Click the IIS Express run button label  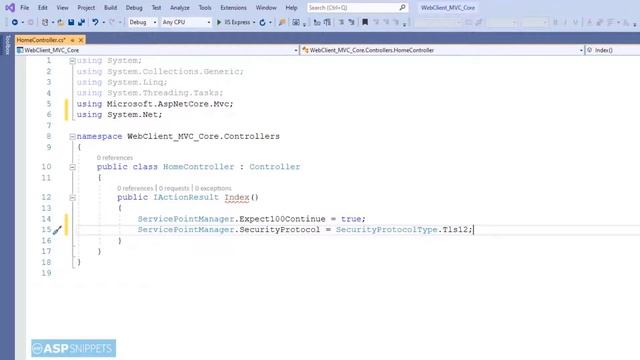[x=237, y=22]
